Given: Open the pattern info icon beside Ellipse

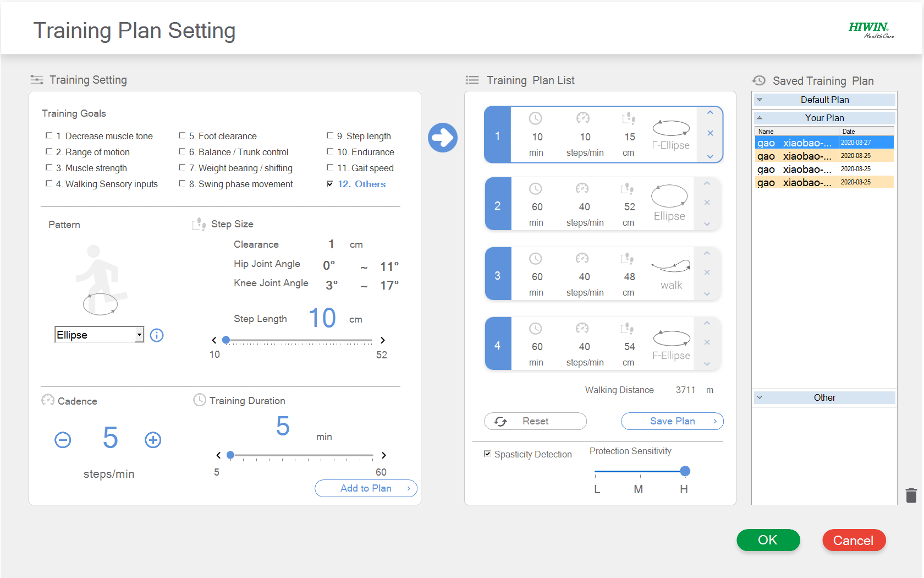Looking at the screenshot, I should 157,335.
